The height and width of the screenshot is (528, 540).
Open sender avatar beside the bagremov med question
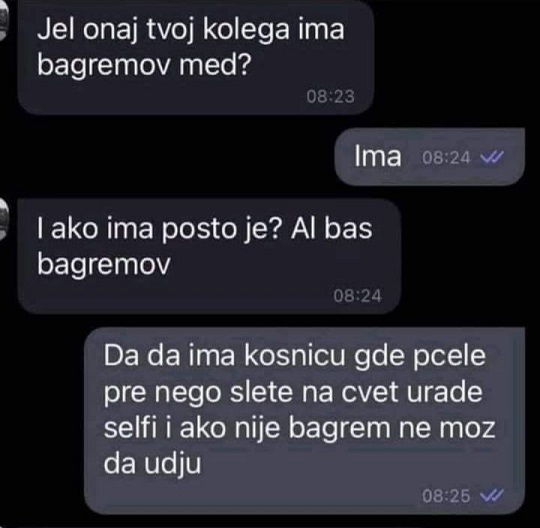(3, 23)
